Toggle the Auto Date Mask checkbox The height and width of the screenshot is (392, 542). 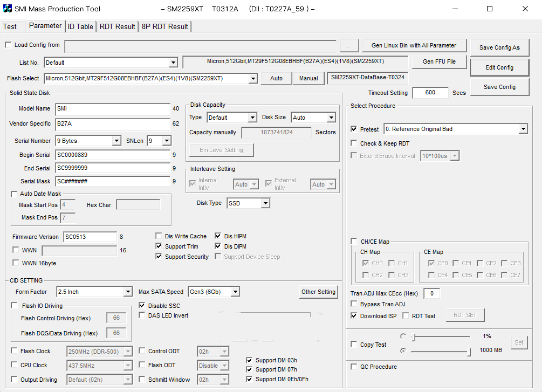(x=14, y=194)
